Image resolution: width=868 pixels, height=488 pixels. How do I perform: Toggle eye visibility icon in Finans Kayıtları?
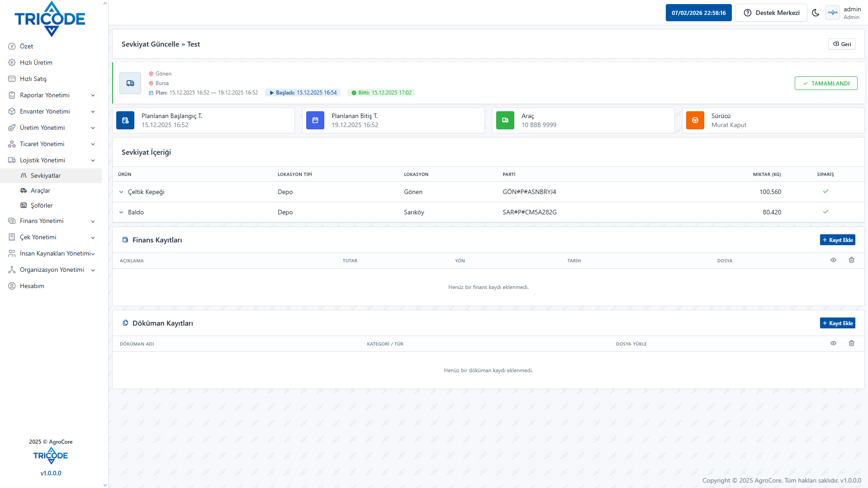(x=833, y=260)
